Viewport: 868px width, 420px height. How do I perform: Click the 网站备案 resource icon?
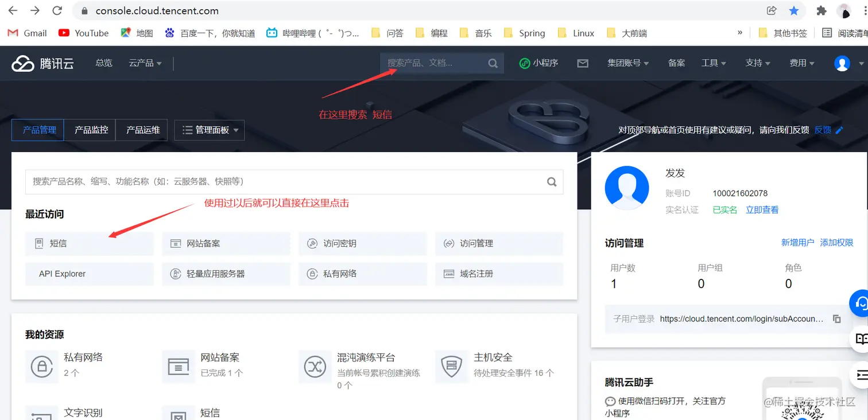pyautogui.click(x=179, y=366)
